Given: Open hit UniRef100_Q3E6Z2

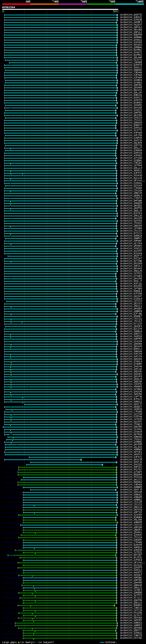Looking at the screenshot, I should click(131, 17).
